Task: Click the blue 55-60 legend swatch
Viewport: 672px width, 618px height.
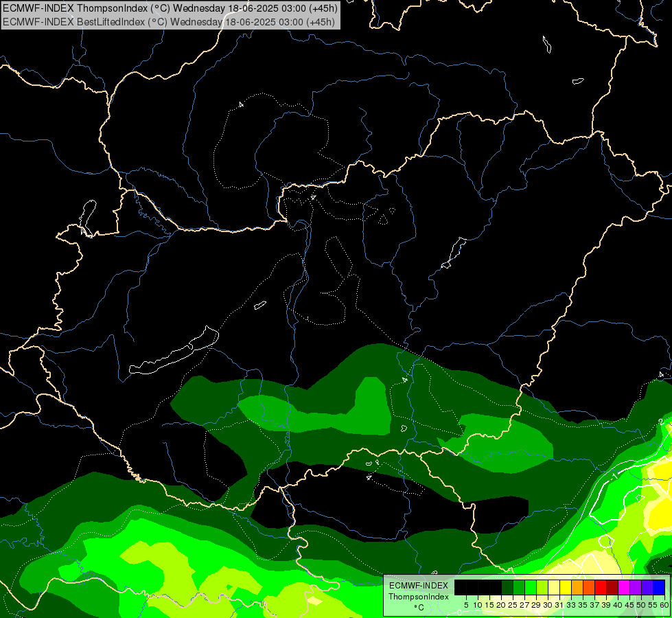Action: click(x=659, y=587)
